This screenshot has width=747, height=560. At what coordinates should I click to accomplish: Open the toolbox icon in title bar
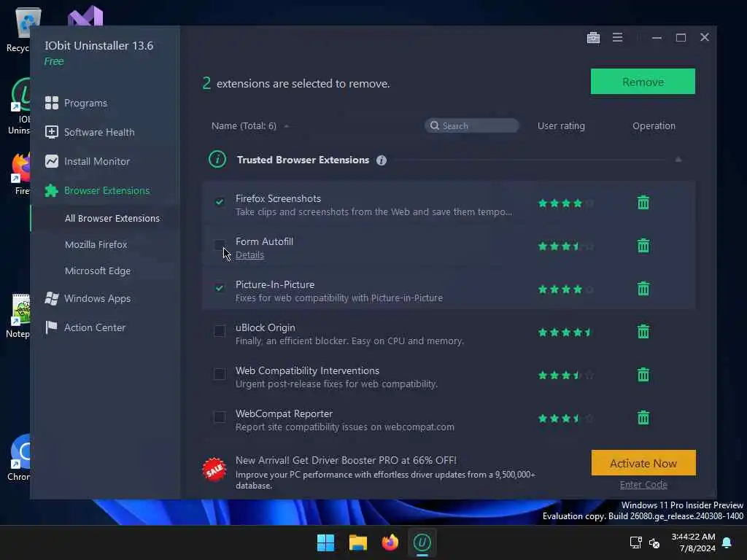pyautogui.click(x=593, y=38)
